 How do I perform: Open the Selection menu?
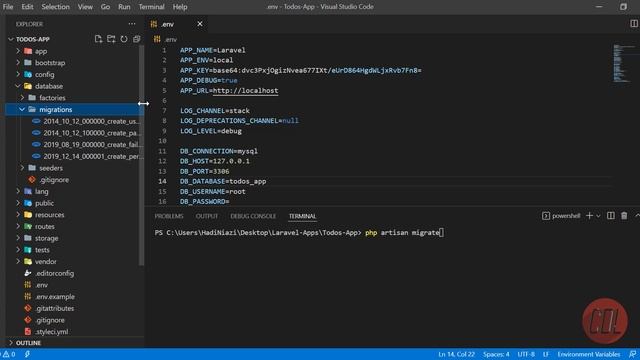click(56, 7)
